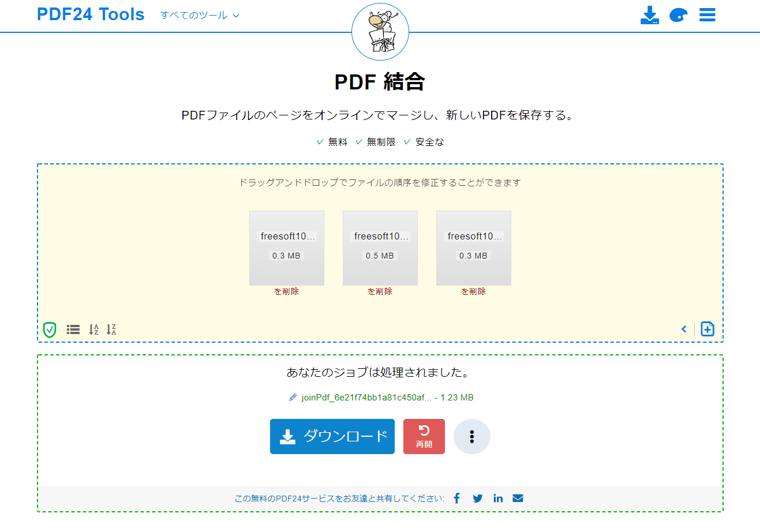Open the download app icon in header

click(x=650, y=15)
